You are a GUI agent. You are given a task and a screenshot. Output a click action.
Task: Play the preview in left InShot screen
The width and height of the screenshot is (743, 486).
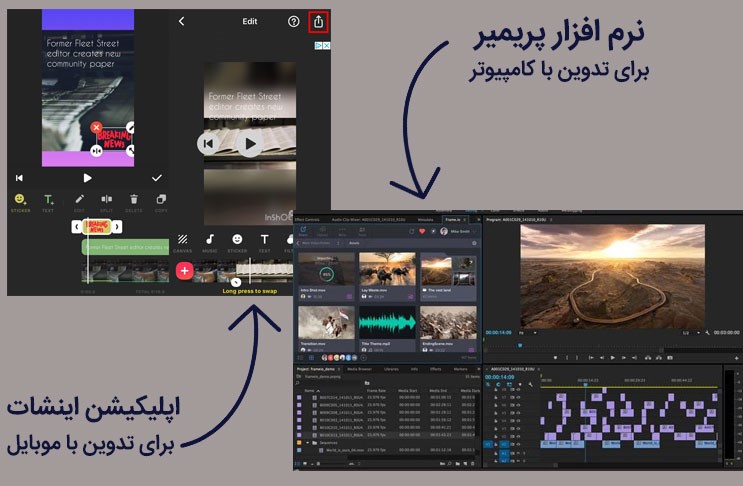tap(87, 178)
